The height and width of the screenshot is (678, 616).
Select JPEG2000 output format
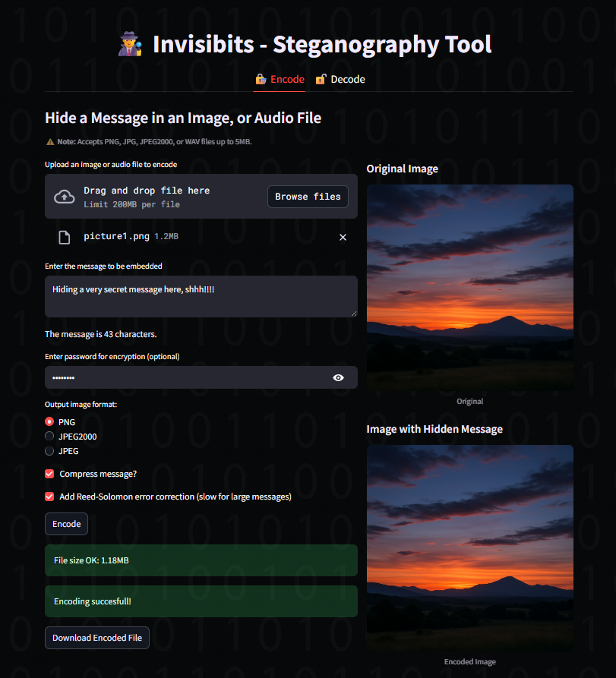(49, 436)
